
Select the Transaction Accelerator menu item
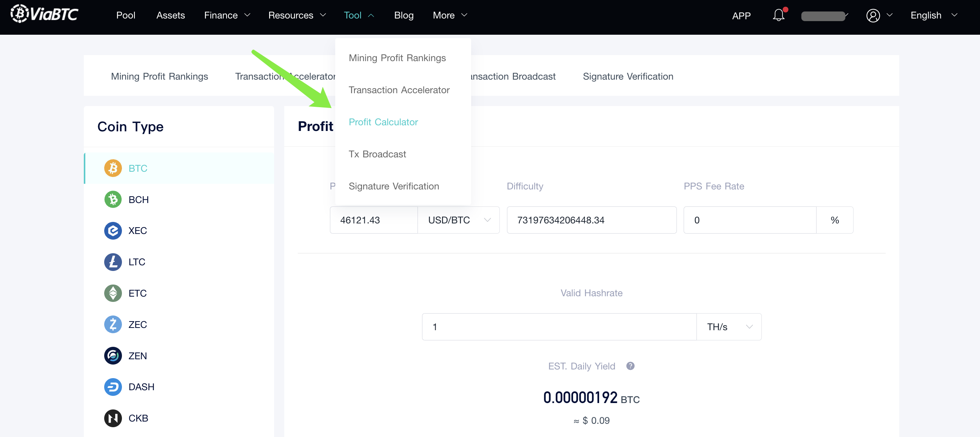pyautogui.click(x=399, y=89)
